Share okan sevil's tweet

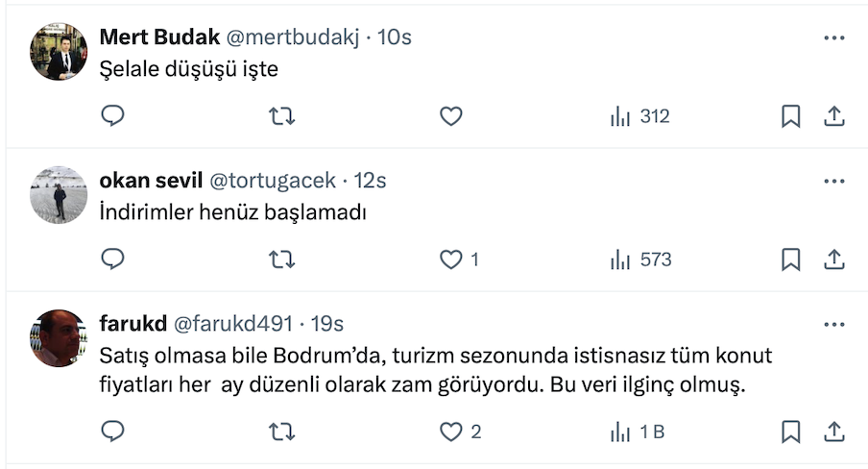coord(834,259)
